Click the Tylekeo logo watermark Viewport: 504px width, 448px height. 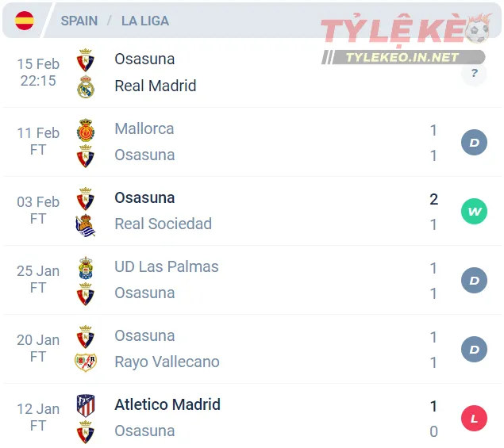click(405, 40)
